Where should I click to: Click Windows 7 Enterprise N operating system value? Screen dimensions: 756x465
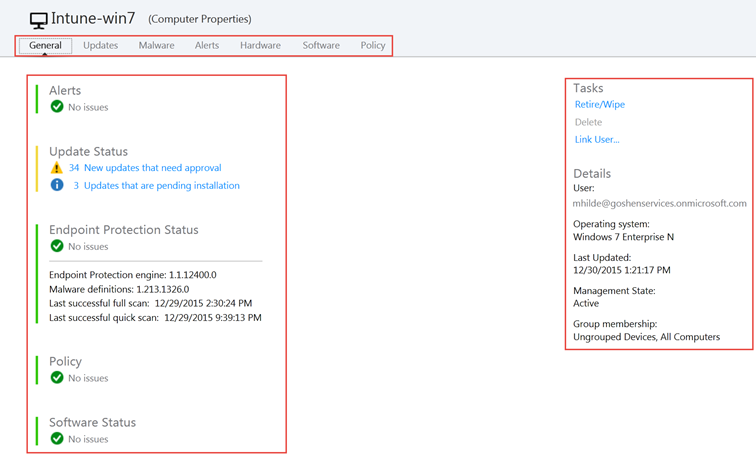[x=623, y=237]
